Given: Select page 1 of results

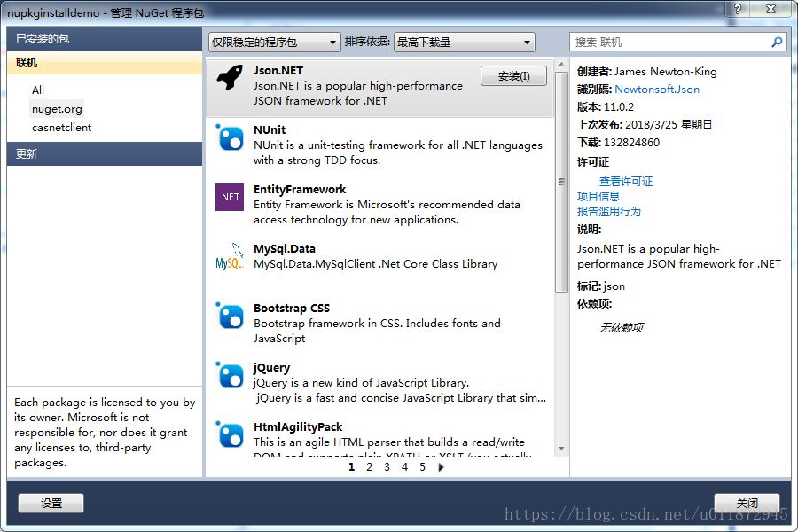Looking at the screenshot, I should (x=351, y=467).
